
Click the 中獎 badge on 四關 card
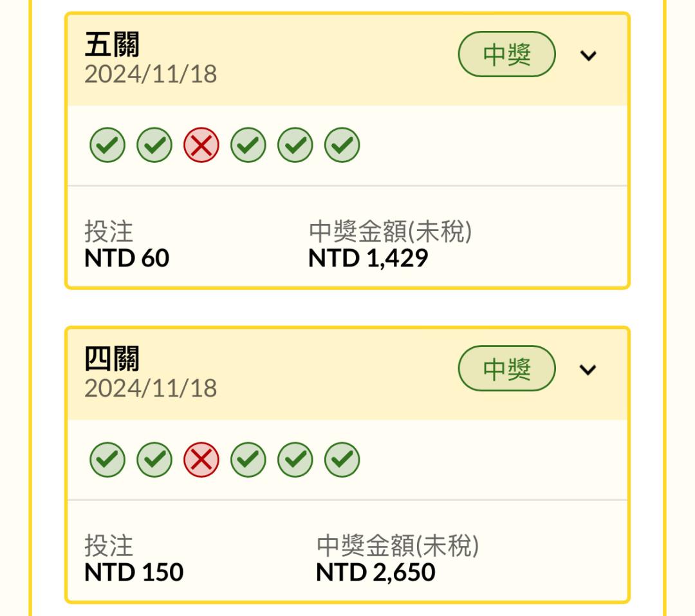pos(506,368)
